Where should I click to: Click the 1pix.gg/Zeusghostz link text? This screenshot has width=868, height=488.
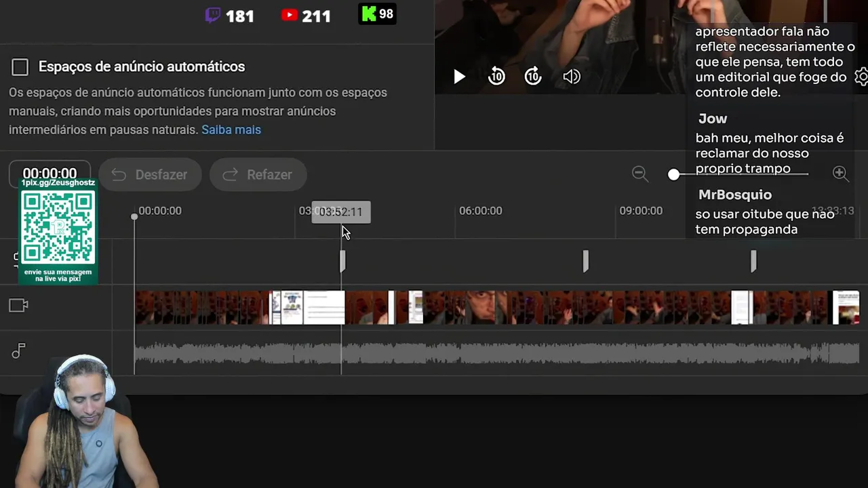58,183
